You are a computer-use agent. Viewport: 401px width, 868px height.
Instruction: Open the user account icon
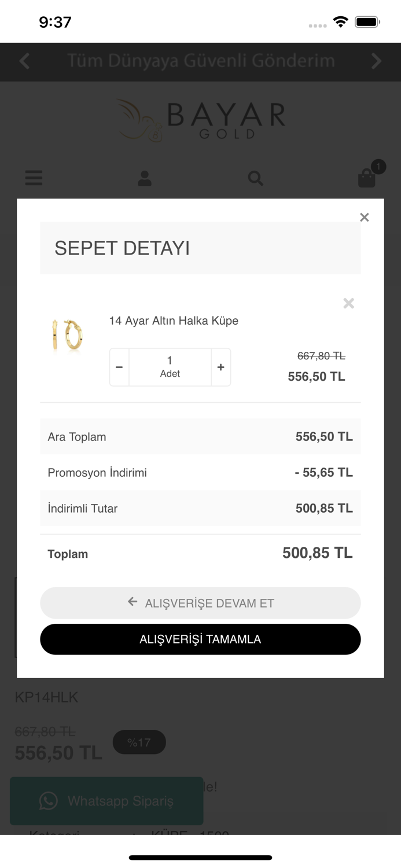pos(145,178)
